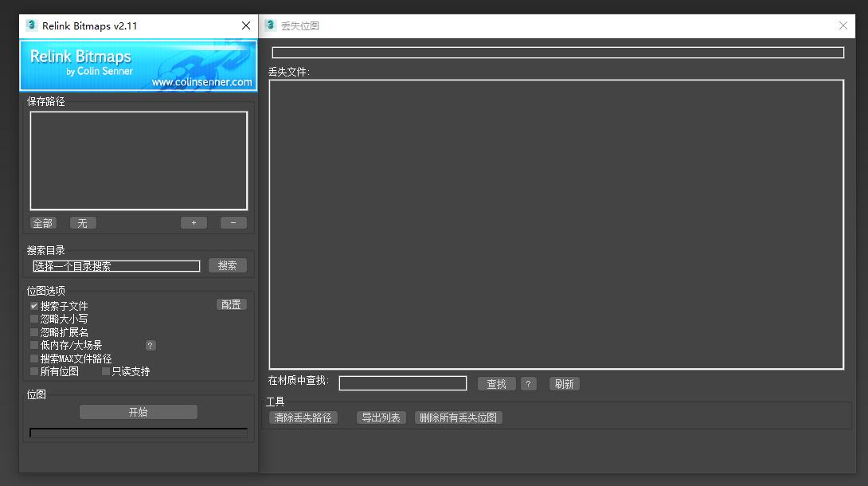Click the 搜索 button beside directory field

[x=228, y=265]
